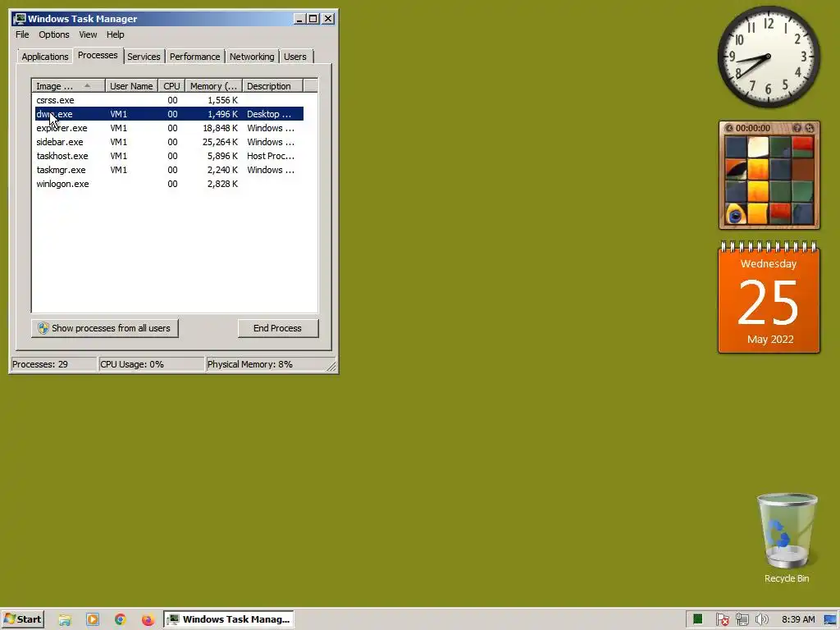Launch Firefox from taskbar

[x=148, y=620]
